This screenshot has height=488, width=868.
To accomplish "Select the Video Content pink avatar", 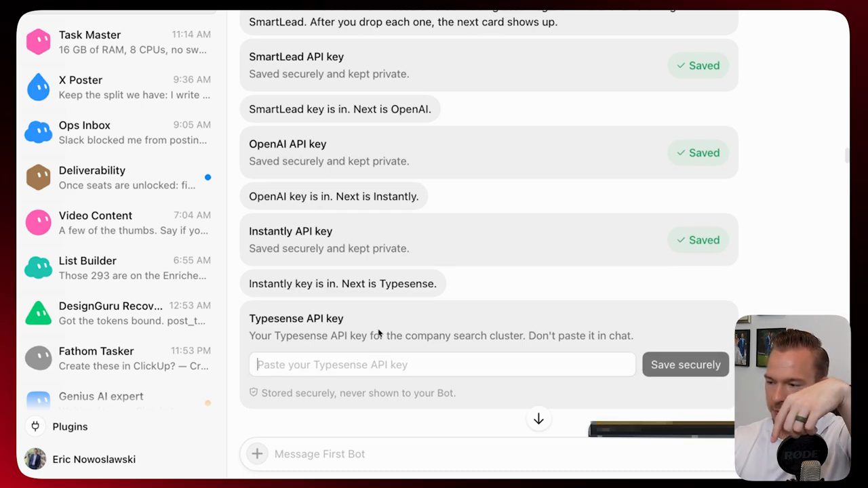I will pos(38,223).
